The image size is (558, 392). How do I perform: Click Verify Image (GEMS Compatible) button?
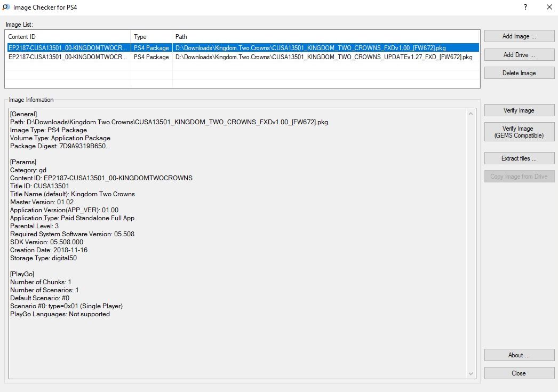(519, 132)
